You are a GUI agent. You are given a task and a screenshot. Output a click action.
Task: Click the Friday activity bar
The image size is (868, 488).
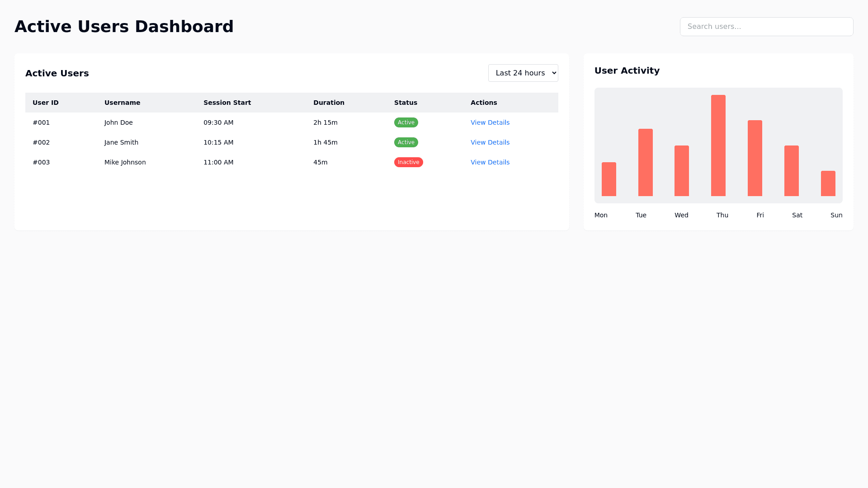click(x=755, y=158)
